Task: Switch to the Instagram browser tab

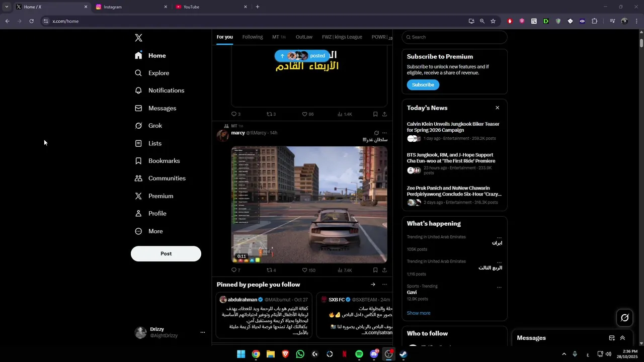Action: [x=131, y=7]
